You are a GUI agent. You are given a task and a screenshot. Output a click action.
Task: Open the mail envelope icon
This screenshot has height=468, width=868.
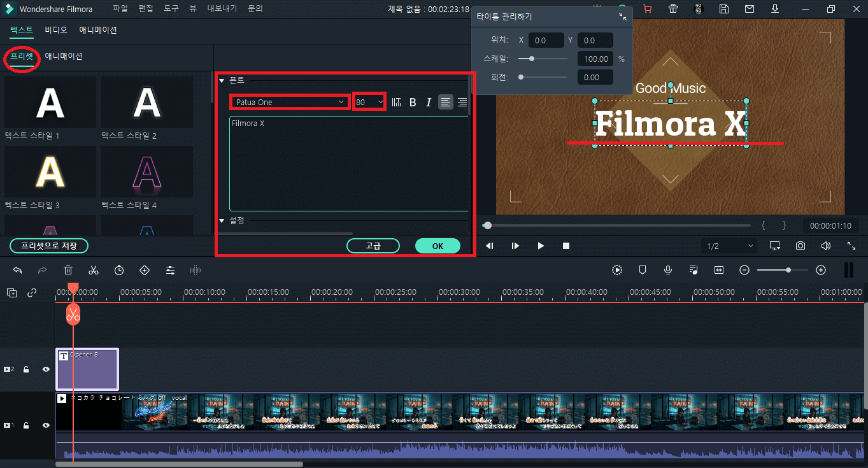(750, 9)
